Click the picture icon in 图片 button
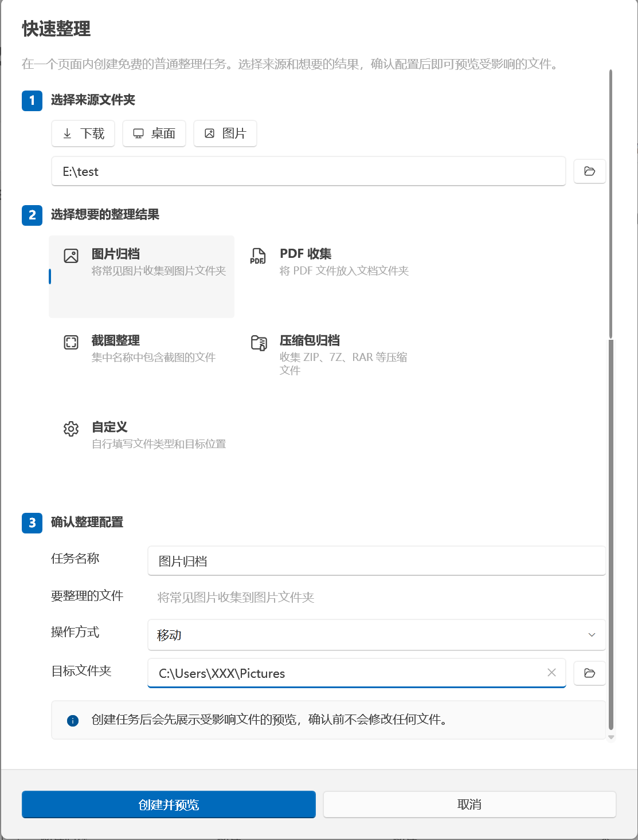 coord(209,134)
